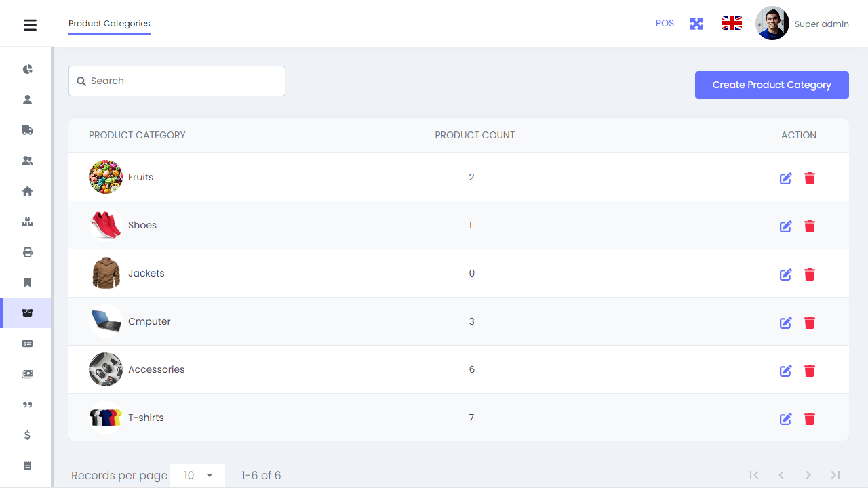
Task: Click the customers group icon in sidebar
Action: (x=27, y=161)
